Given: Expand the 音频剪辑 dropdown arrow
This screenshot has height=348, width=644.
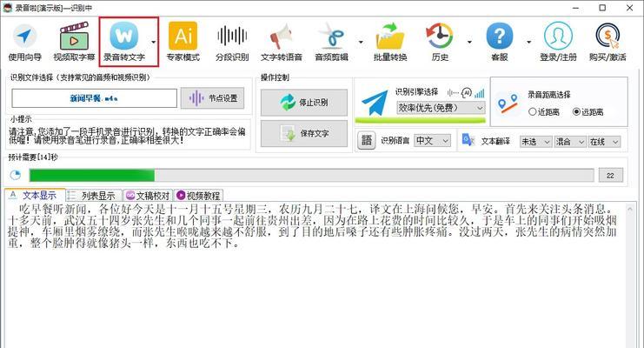Looking at the screenshot, I should click(361, 42).
